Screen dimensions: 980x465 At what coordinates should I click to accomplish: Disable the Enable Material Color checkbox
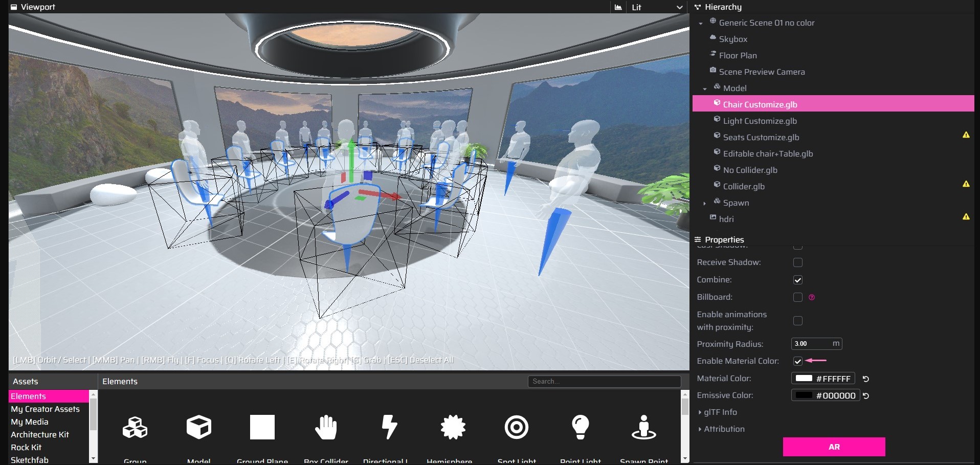797,361
